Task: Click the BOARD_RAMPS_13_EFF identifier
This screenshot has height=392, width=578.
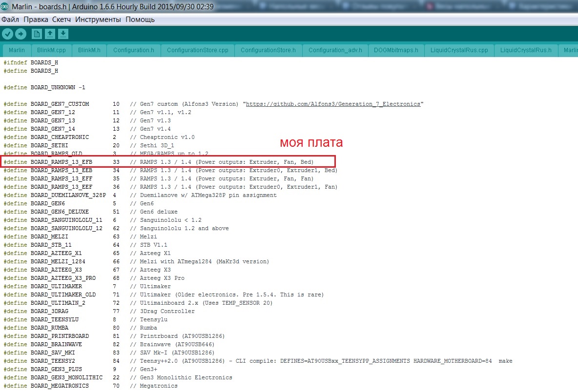Action: [x=62, y=178]
